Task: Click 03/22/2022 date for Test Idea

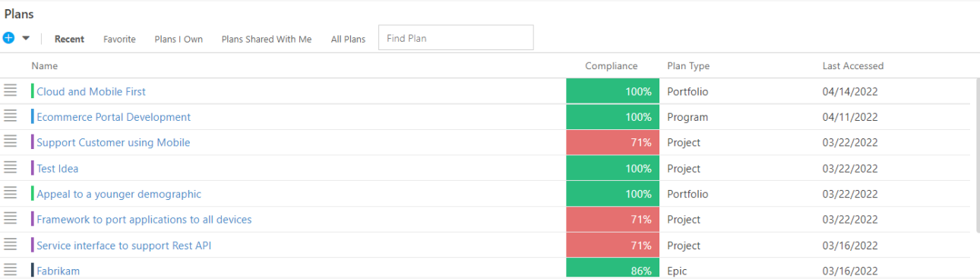Action: click(x=850, y=169)
